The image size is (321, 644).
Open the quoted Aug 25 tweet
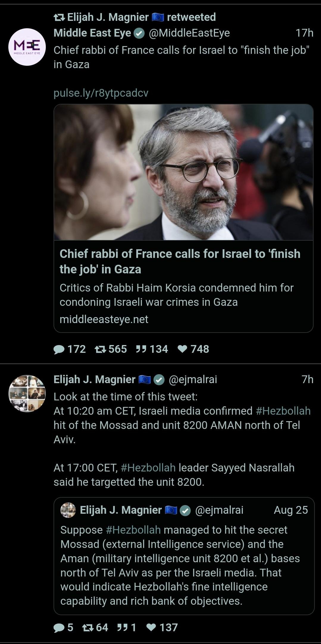tap(184, 565)
